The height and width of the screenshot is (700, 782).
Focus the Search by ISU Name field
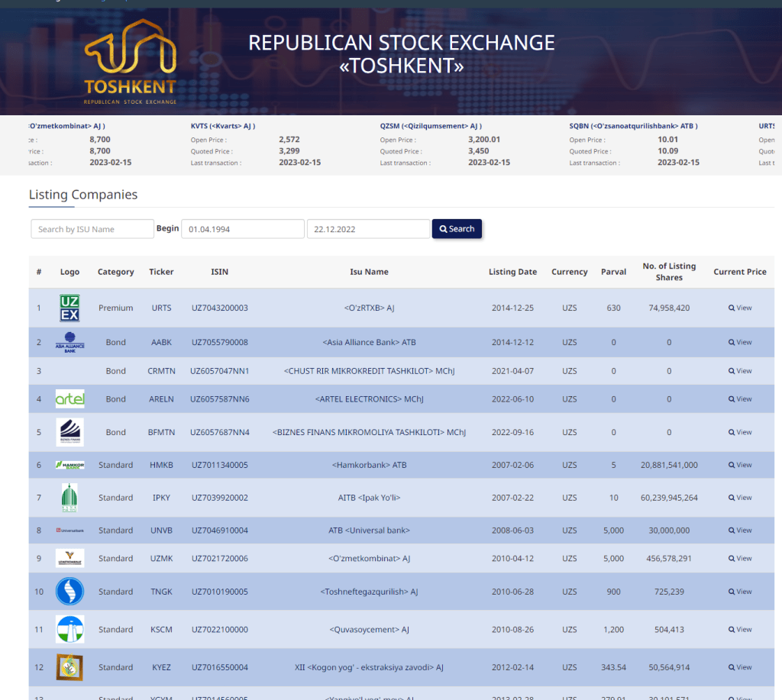click(92, 229)
